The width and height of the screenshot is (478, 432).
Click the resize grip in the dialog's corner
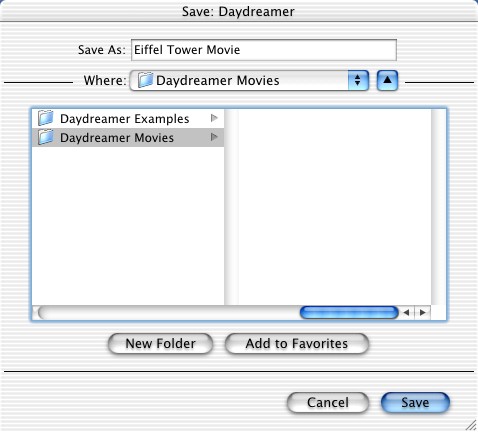pyautogui.click(x=470, y=425)
